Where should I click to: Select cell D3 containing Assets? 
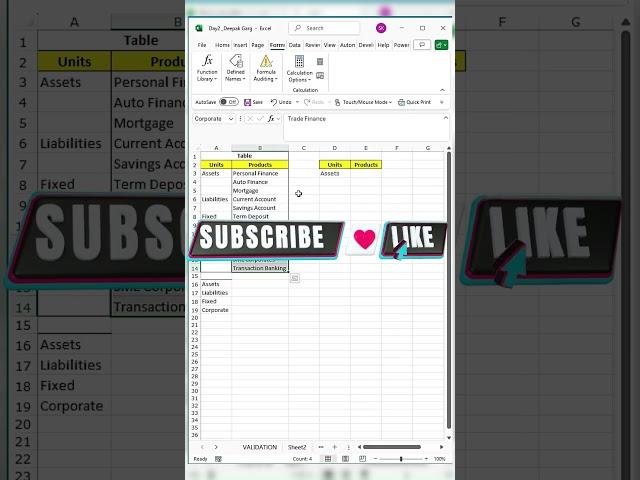(x=335, y=173)
